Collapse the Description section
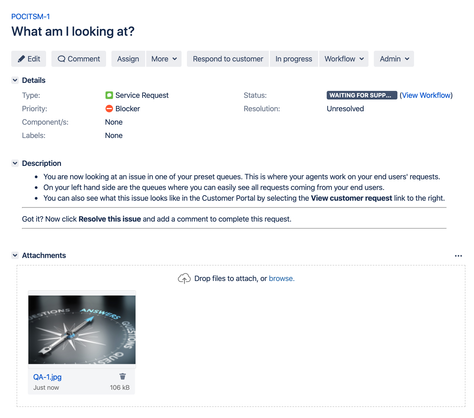474x418 pixels. click(15, 163)
